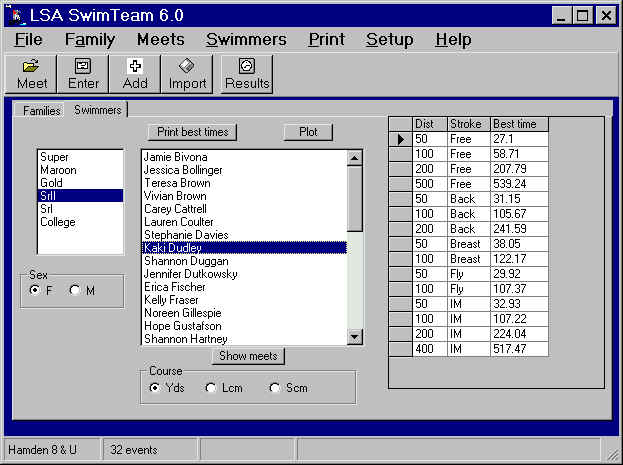
Task: Click the Plot button
Action: pos(308,132)
